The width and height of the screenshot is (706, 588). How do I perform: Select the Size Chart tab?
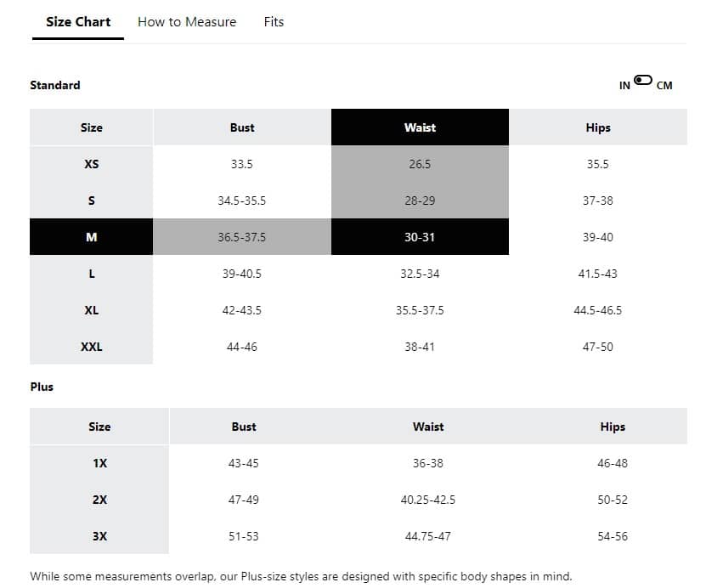[x=78, y=22]
